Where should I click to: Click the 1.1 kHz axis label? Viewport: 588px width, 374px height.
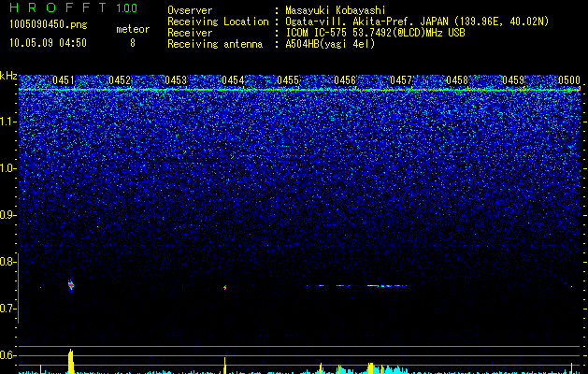(x=7, y=122)
